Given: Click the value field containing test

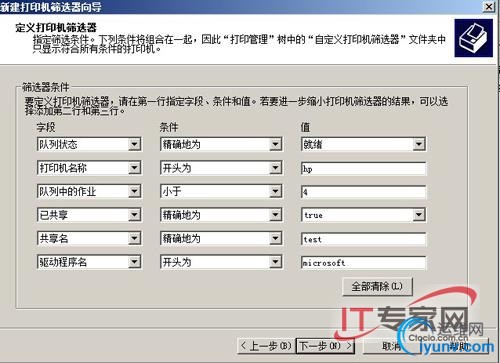Looking at the screenshot, I should [x=363, y=239].
